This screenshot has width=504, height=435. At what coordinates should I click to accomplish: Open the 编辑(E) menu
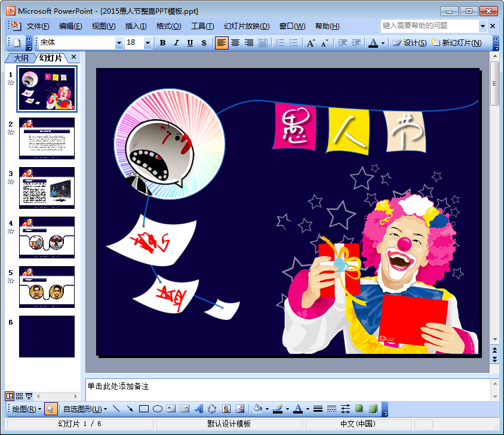pyautogui.click(x=70, y=26)
